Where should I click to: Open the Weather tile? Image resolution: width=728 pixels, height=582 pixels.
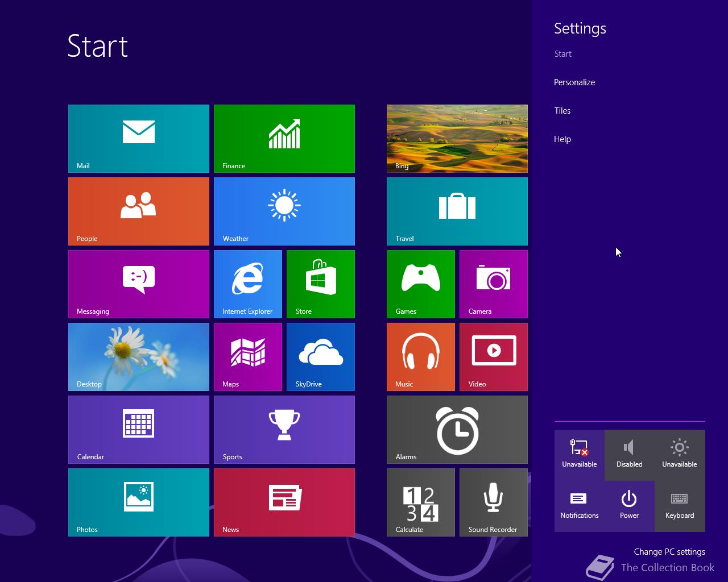pos(284,211)
